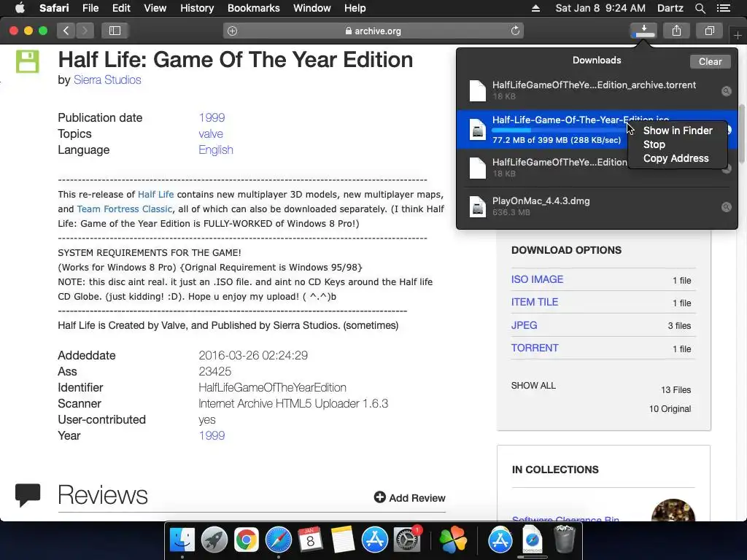Click the clock in the menu bar
This screenshot has height=560, width=747.
coord(600,8)
